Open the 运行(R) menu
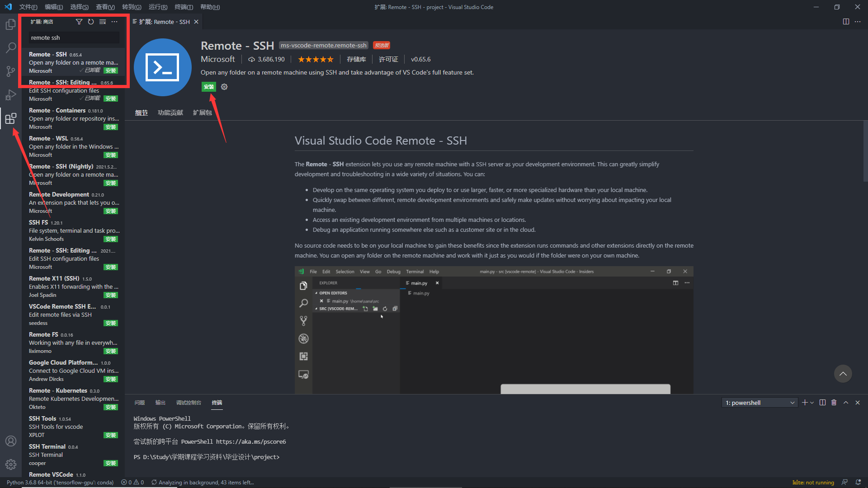Image resolution: width=868 pixels, height=488 pixels. [x=158, y=7]
